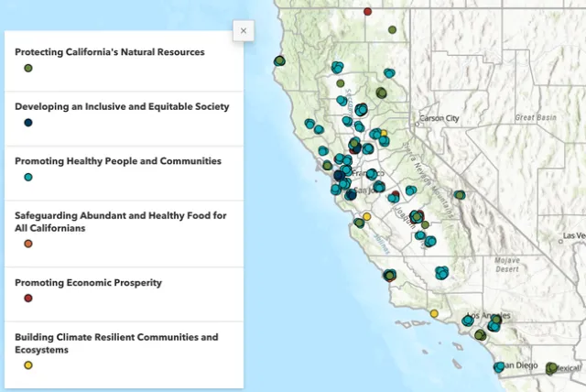Click the teal marker near San Diego
586x392 pixels.
click(499, 367)
